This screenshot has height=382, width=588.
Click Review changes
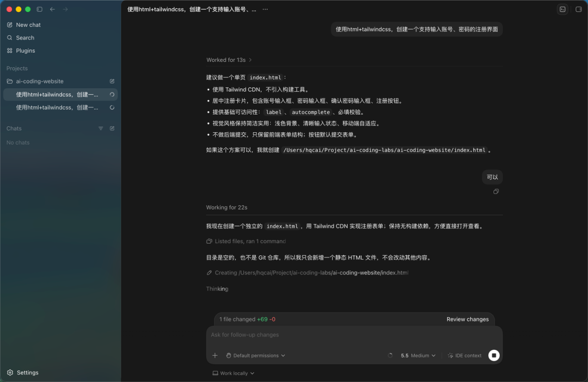coord(468,319)
